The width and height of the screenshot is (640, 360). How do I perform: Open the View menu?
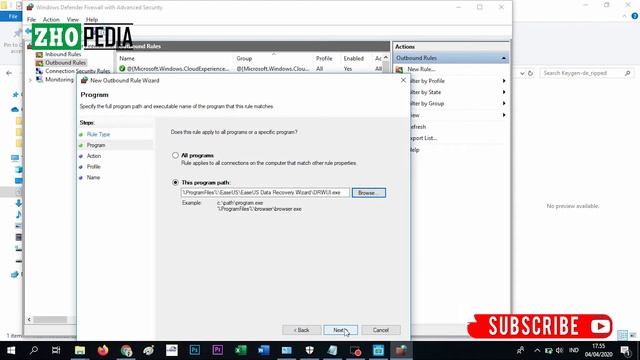[73, 19]
